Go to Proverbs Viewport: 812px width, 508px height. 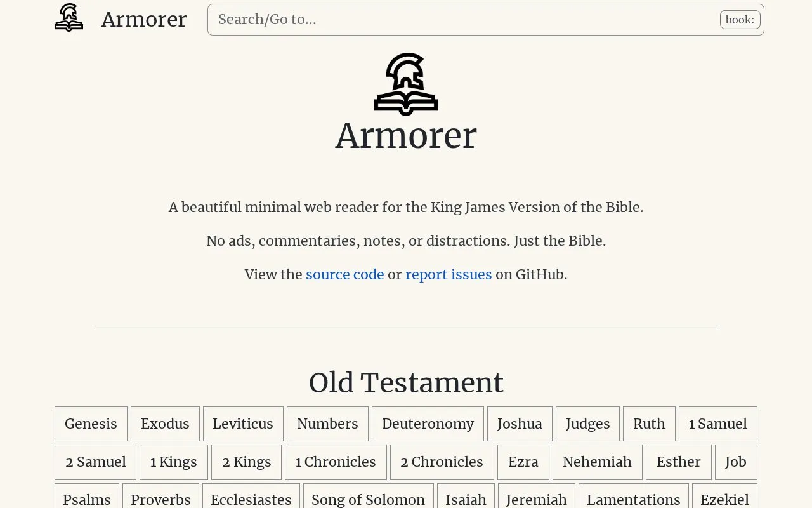tap(160, 496)
